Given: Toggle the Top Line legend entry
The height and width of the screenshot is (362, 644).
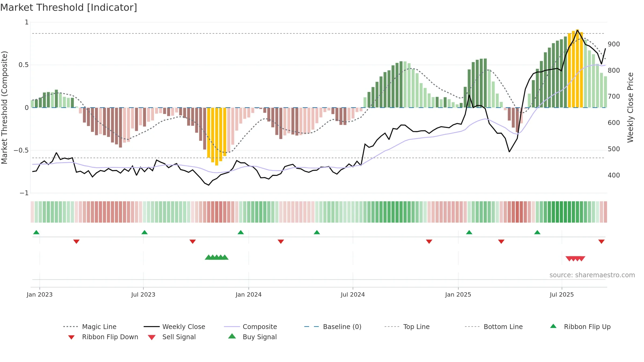Looking at the screenshot, I should click(x=407, y=327).
